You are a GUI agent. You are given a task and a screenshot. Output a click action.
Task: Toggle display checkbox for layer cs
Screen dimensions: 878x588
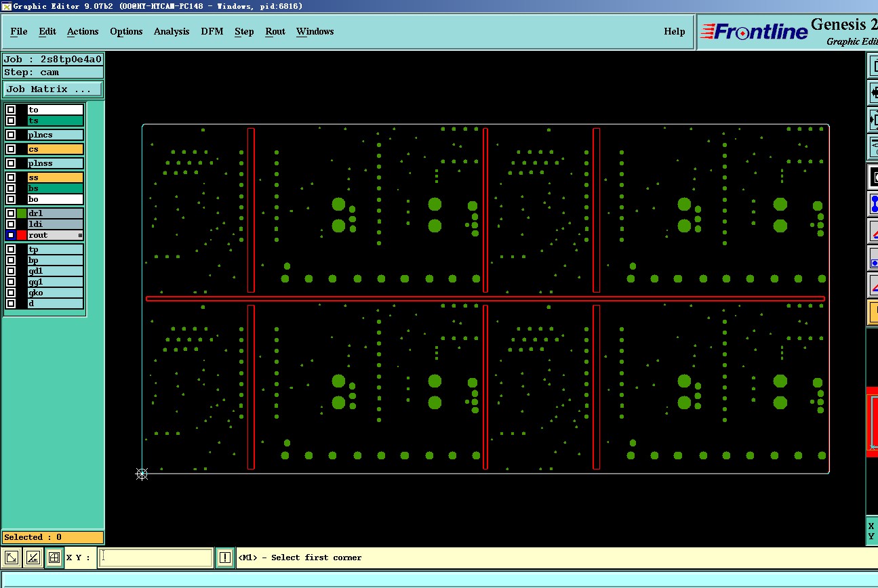pyautogui.click(x=11, y=149)
